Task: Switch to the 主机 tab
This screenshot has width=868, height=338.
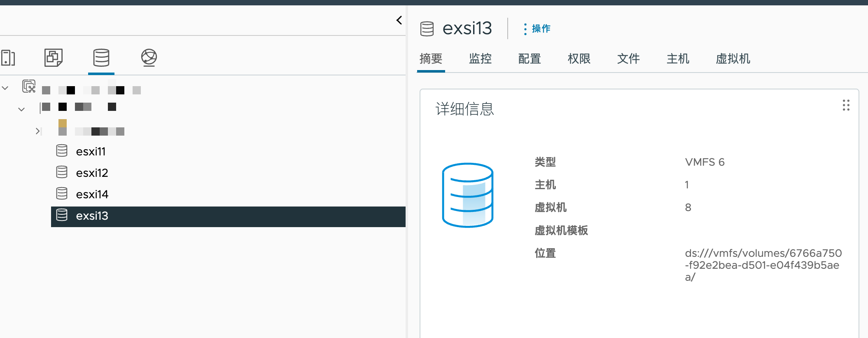Action: 678,59
